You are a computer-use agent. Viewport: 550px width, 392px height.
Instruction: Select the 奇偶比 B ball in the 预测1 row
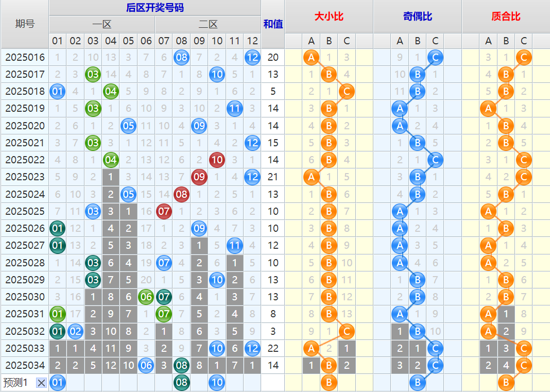click(418, 383)
